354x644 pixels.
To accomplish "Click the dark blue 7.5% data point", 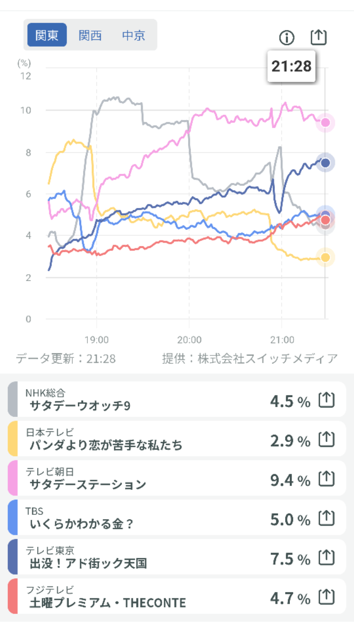I will 326,163.
